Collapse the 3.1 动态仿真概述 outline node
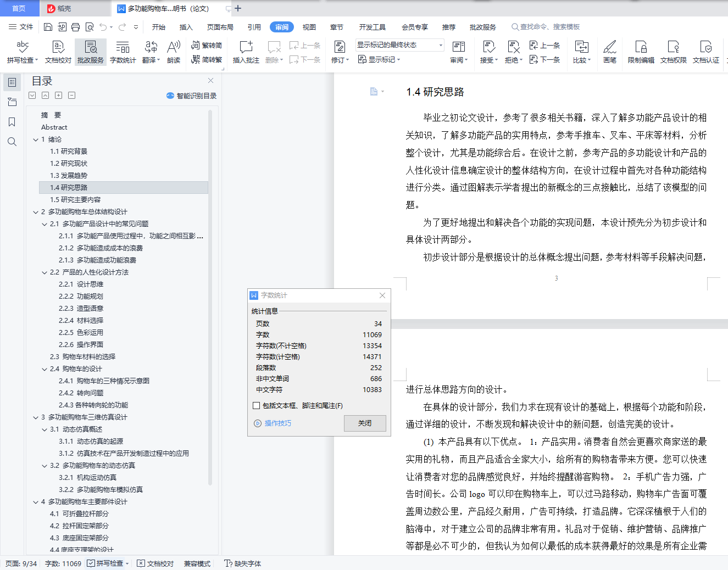The height and width of the screenshot is (570, 728). pos(45,429)
